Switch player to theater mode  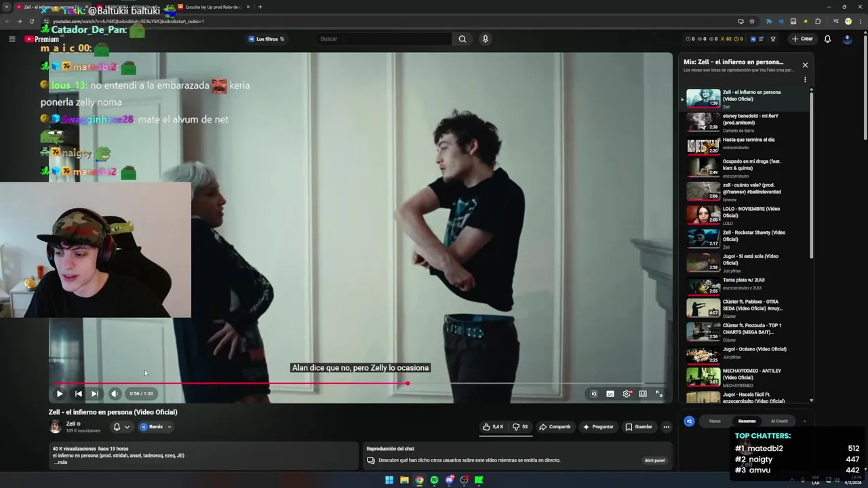coord(643,394)
